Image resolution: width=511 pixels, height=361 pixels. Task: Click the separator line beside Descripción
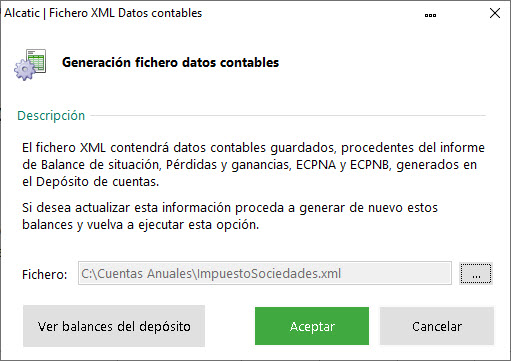[288, 116]
